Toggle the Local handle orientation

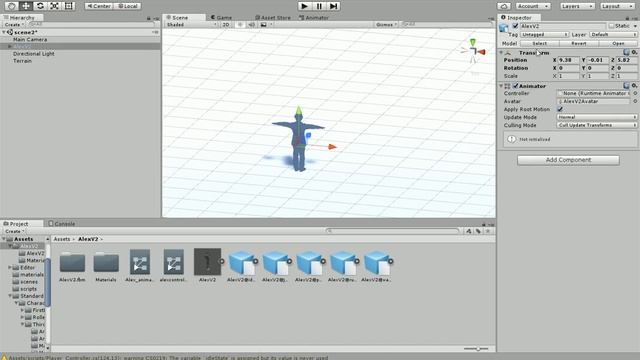coord(128,6)
